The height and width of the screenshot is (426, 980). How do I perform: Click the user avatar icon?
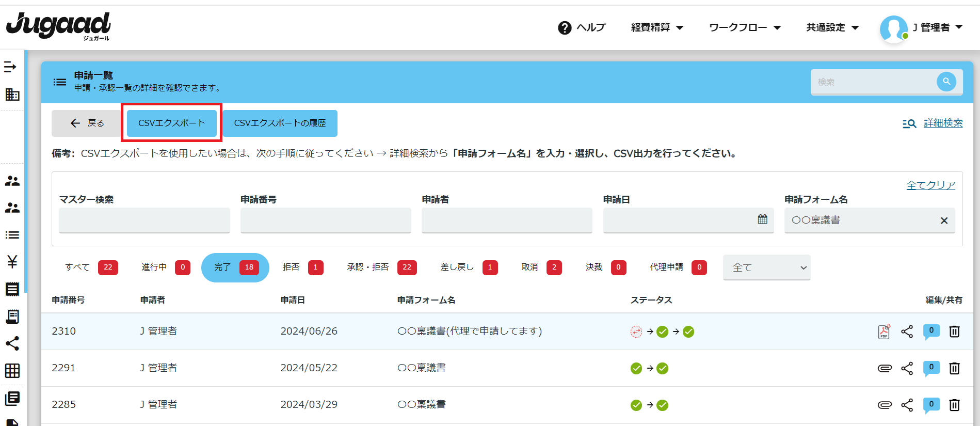pyautogui.click(x=893, y=28)
